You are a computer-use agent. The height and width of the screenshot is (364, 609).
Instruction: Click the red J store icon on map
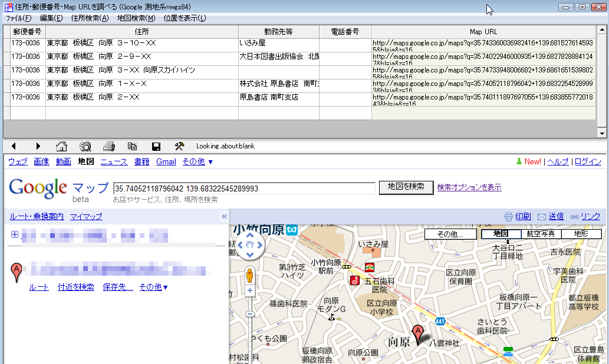coord(354,280)
